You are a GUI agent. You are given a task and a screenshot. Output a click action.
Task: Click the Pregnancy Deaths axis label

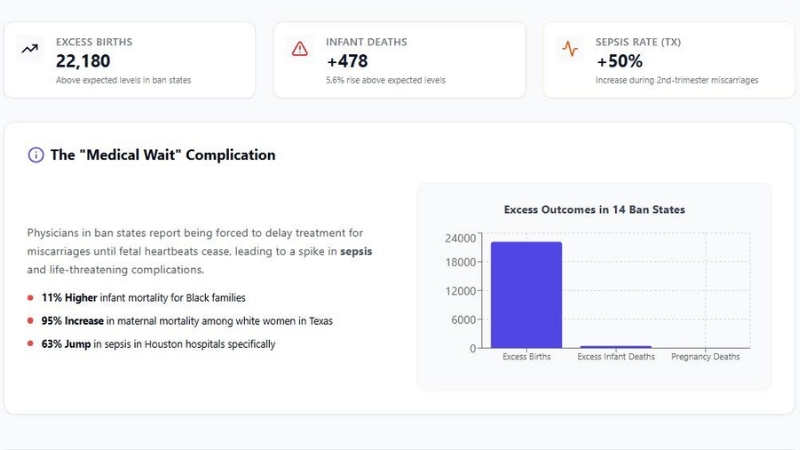pos(705,357)
